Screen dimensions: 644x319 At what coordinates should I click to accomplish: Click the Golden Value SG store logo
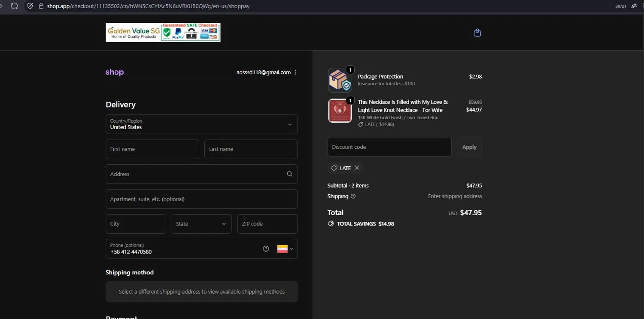click(163, 32)
